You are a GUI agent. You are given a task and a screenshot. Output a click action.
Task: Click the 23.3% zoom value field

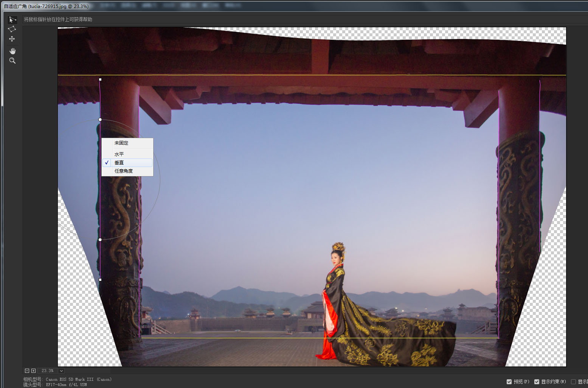(x=48, y=371)
